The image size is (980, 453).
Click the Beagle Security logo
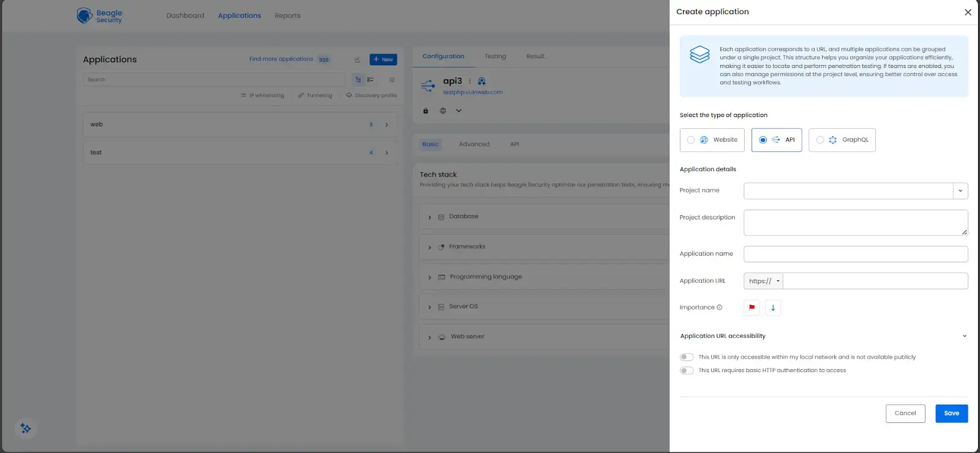(x=100, y=16)
